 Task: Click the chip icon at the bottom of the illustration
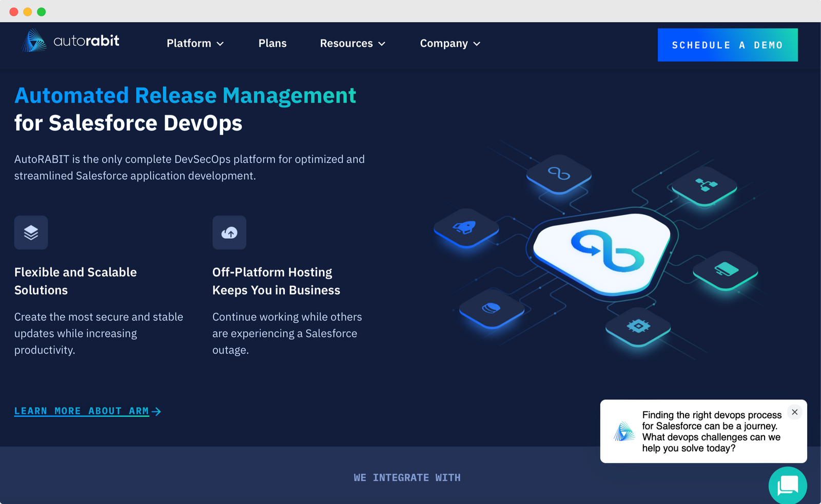(638, 326)
